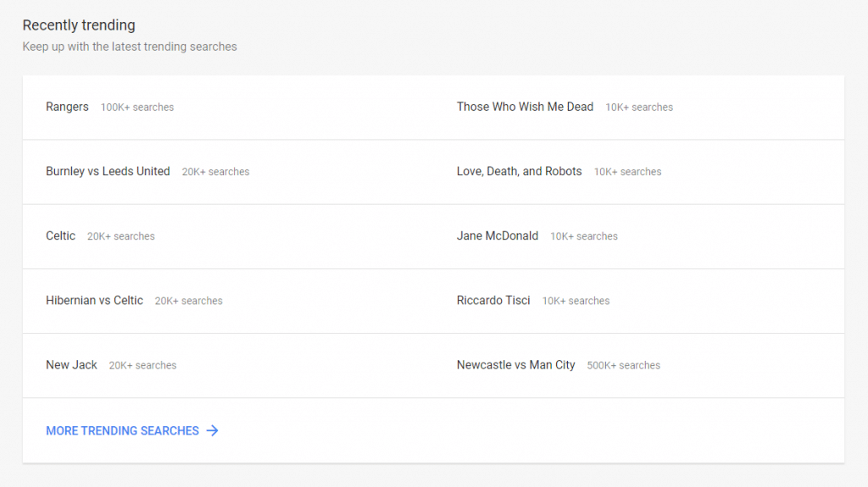Select the Burnley vs Leeds United trend
The width and height of the screenshot is (868, 487).
tap(108, 171)
